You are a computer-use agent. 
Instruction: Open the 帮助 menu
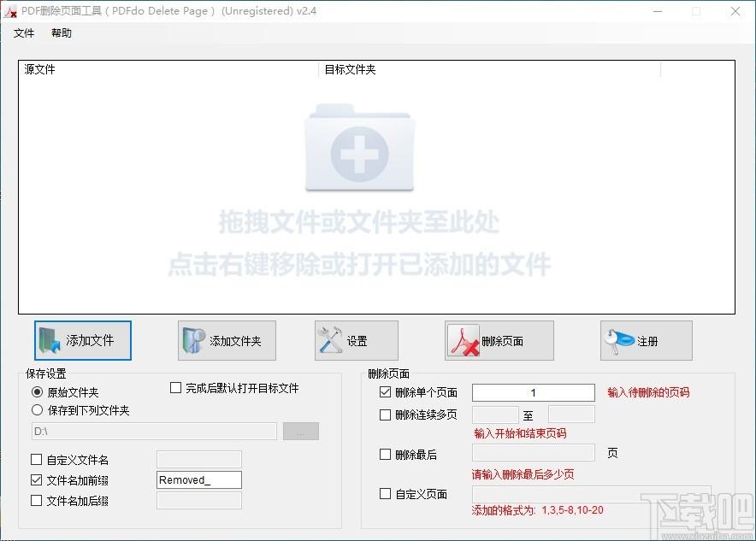[62, 32]
